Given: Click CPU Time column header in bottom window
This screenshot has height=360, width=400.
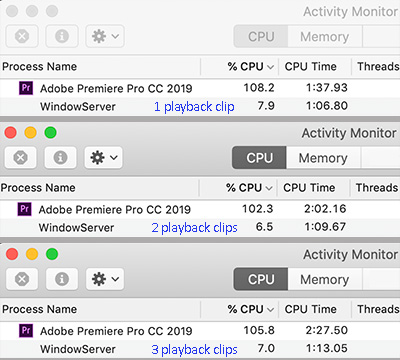Looking at the screenshot, I should pyautogui.click(x=310, y=309).
